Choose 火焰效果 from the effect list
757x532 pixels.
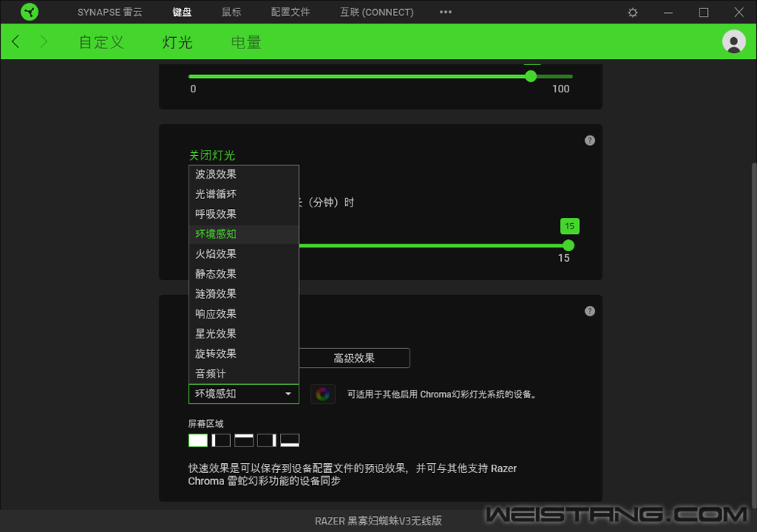(244, 254)
